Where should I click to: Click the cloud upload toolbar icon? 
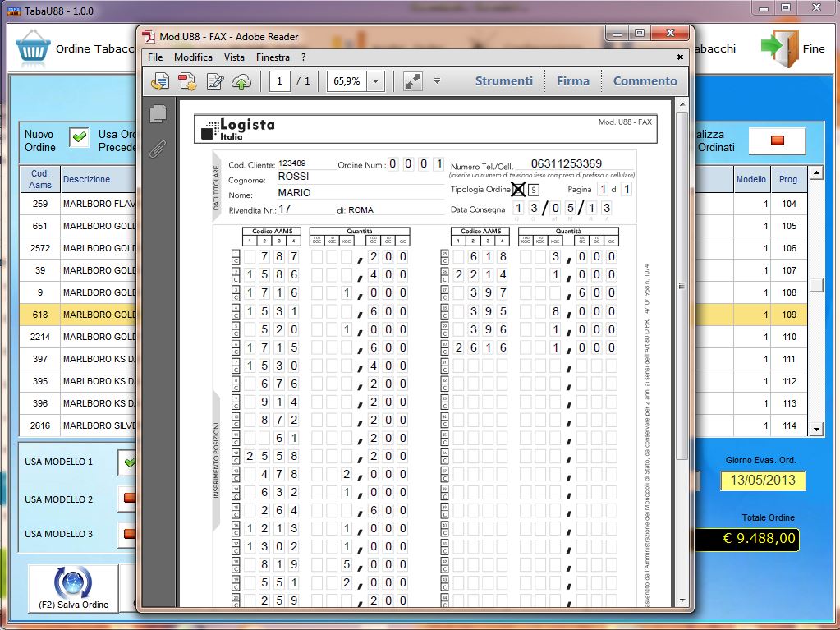click(x=241, y=81)
